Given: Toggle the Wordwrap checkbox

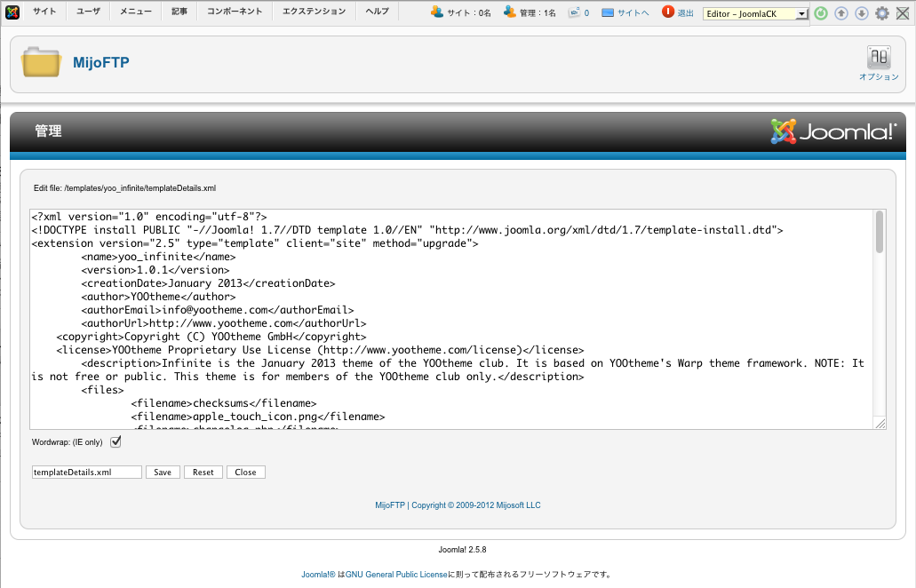Looking at the screenshot, I should click(115, 441).
